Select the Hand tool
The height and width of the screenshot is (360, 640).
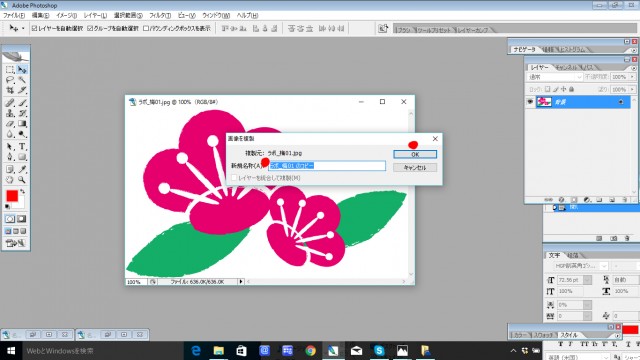pyautogui.click(x=10, y=179)
